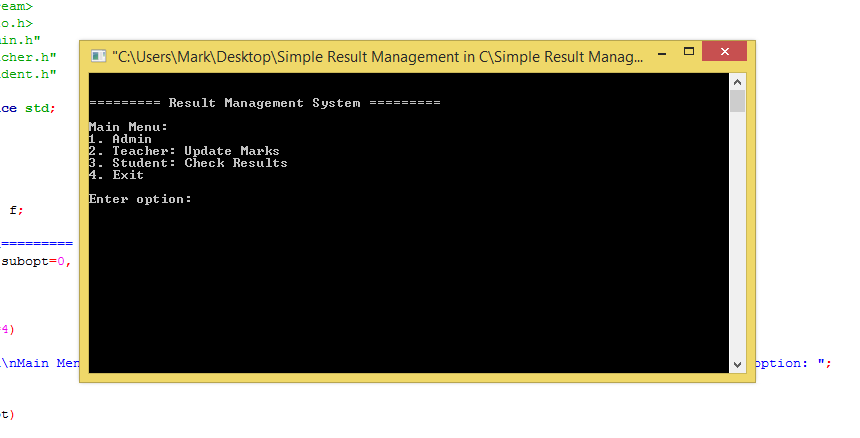
Task: Maximize the console window
Action: click(689, 52)
